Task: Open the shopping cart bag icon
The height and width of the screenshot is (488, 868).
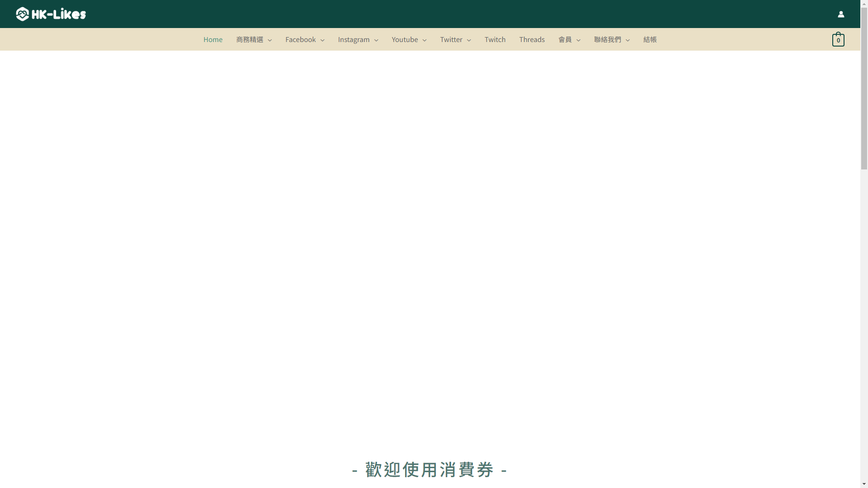Action: coord(838,40)
